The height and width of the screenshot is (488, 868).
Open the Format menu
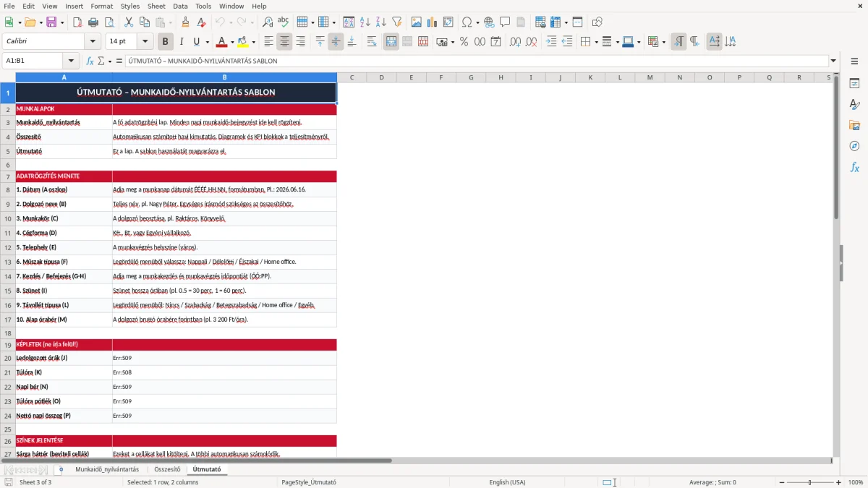click(x=101, y=6)
